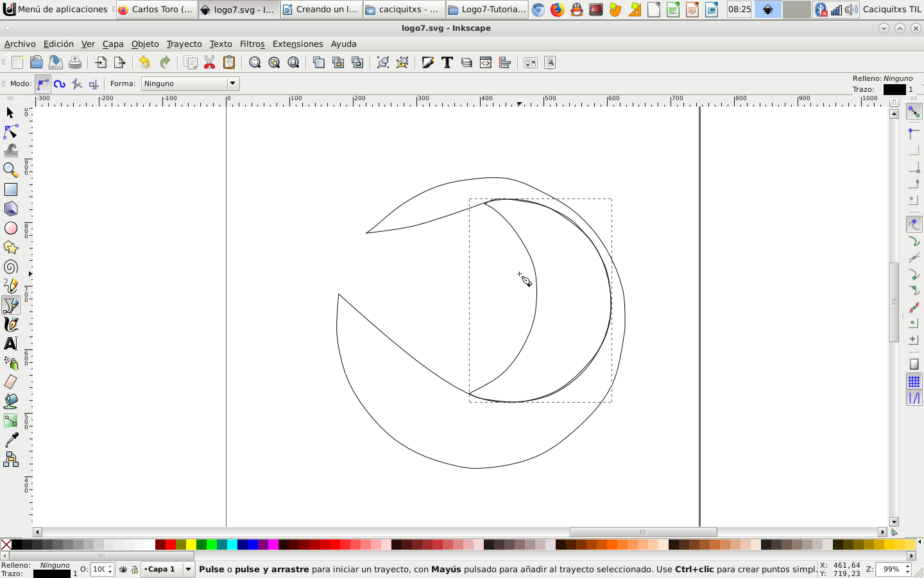Select the 3D box tool
The height and width of the screenshot is (578, 924).
(x=10, y=209)
